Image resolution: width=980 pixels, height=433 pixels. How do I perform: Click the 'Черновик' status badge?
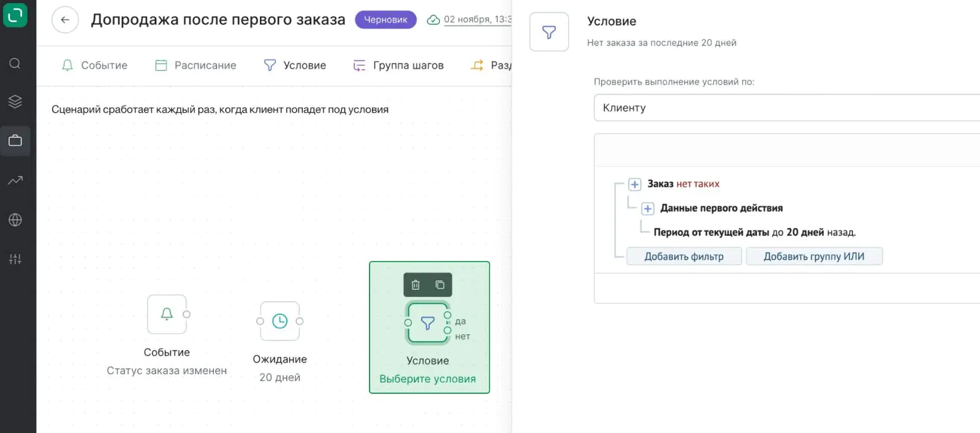click(386, 20)
